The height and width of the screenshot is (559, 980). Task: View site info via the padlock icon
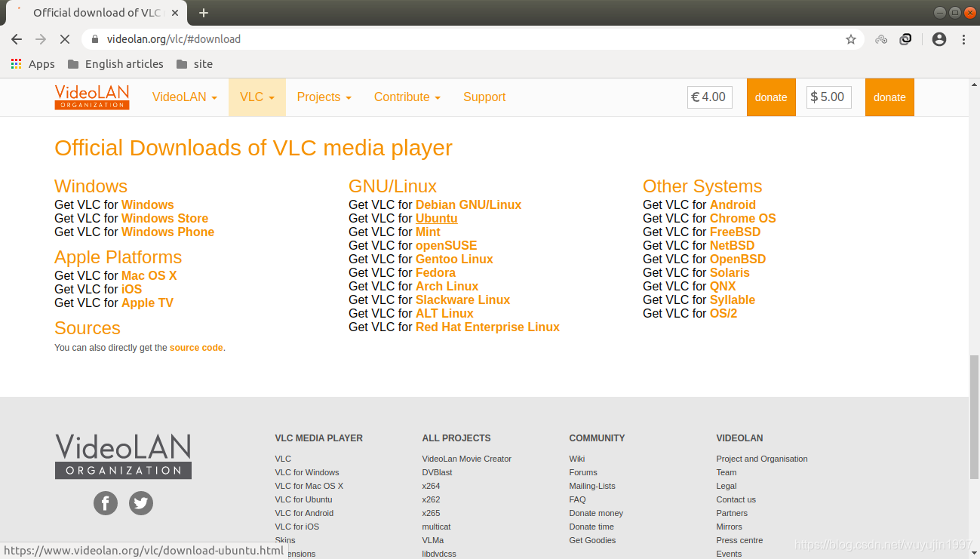coord(95,39)
